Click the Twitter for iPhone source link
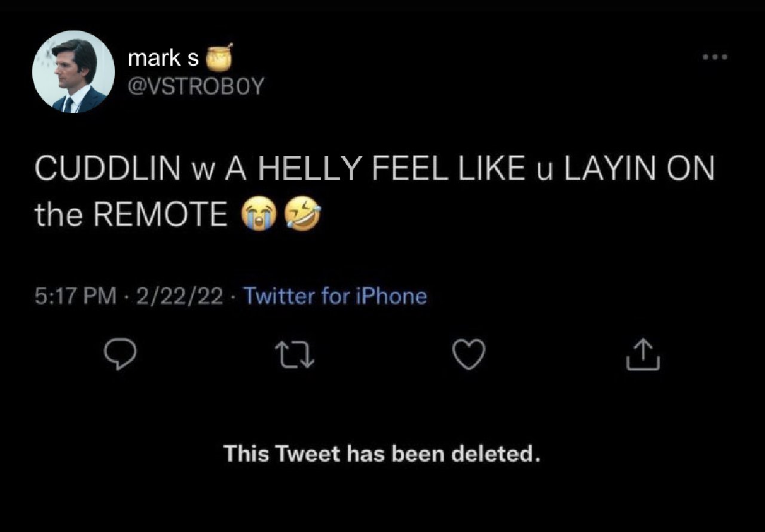The width and height of the screenshot is (765, 532). click(x=336, y=296)
